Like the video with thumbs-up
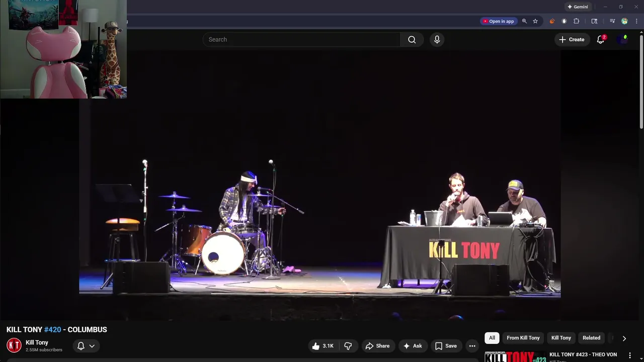 [x=323, y=346]
